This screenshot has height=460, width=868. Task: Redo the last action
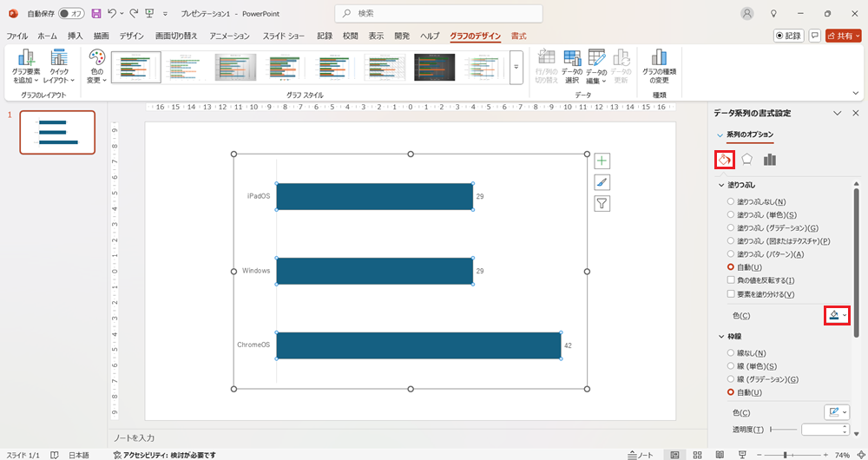(x=134, y=13)
